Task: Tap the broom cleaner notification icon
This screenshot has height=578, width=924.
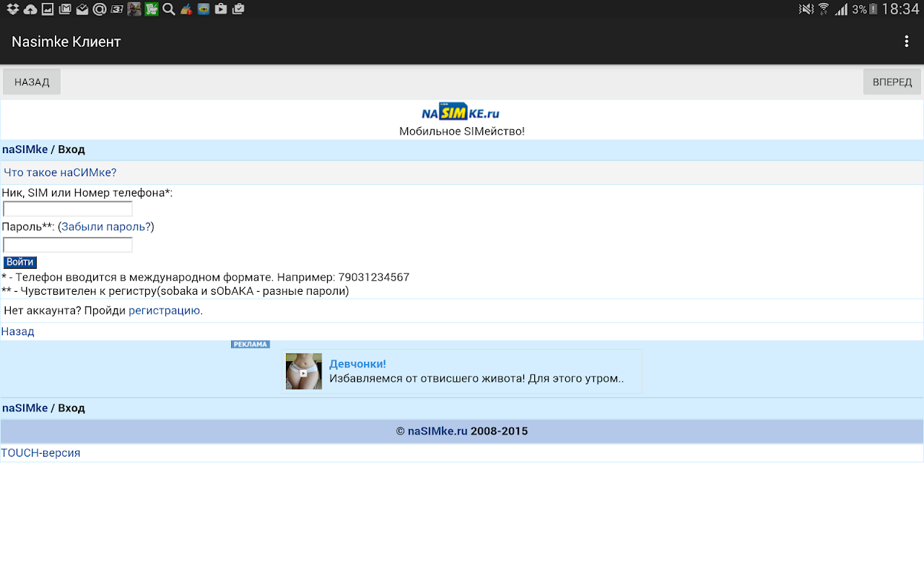Action: 186,9
